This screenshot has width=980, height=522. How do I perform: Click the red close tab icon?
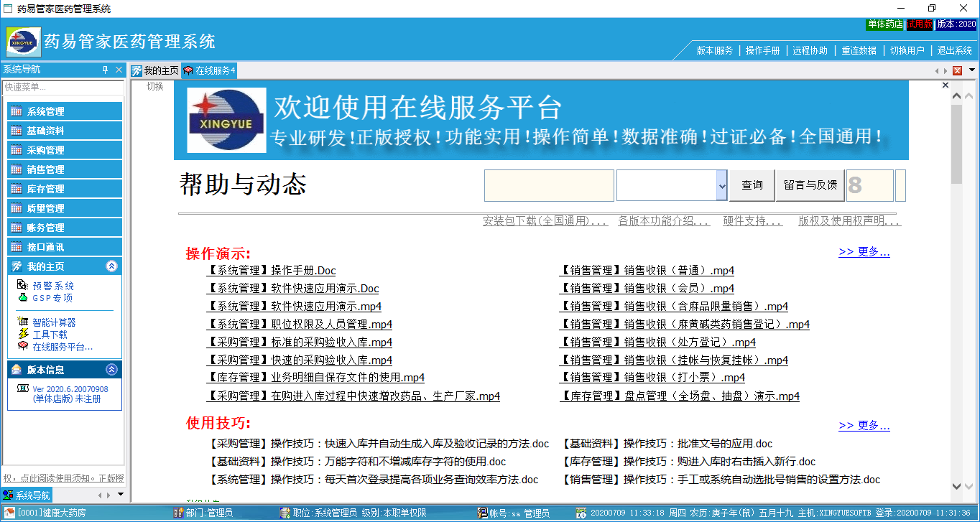tap(957, 70)
